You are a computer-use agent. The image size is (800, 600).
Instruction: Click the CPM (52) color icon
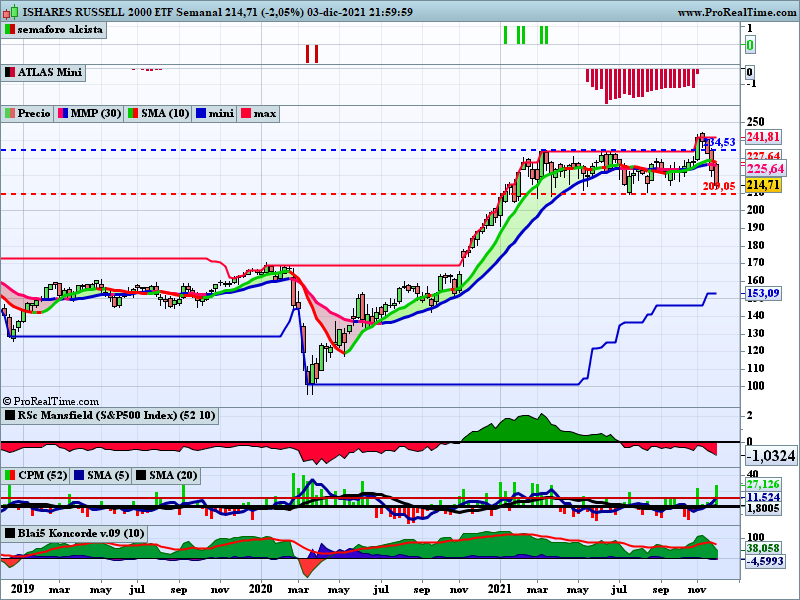pyautogui.click(x=10, y=476)
